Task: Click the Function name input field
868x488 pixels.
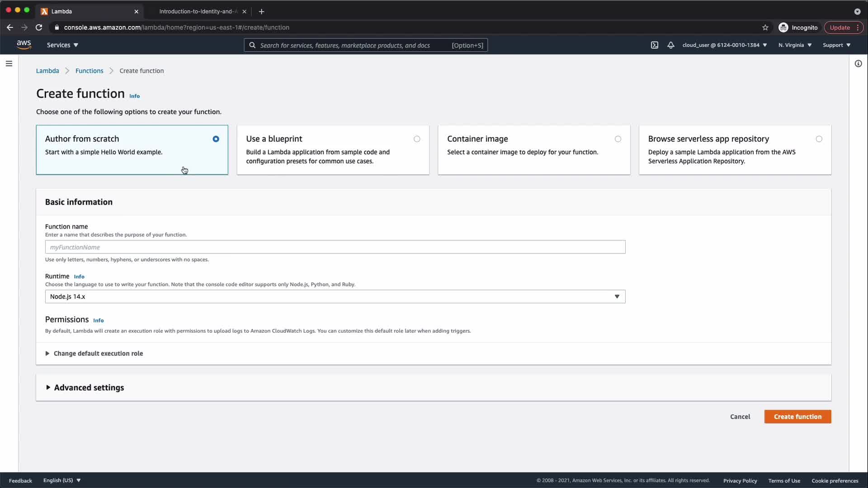Action: pyautogui.click(x=335, y=247)
